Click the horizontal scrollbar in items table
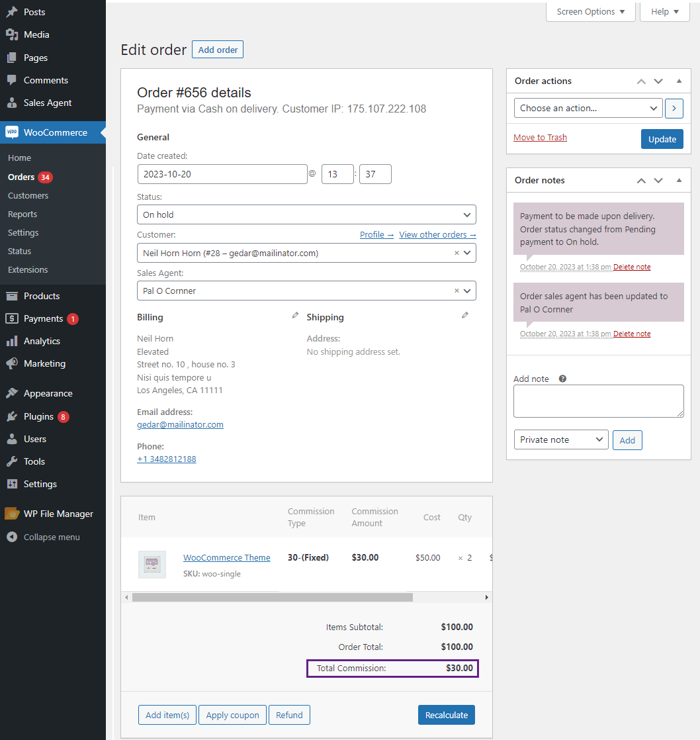The width and height of the screenshot is (700, 740). click(273, 598)
